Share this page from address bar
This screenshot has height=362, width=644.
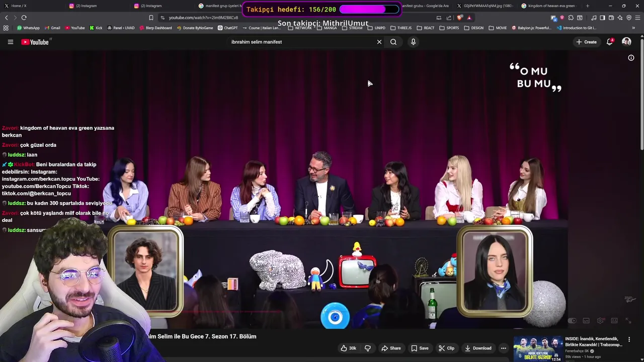pyautogui.click(x=449, y=18)
